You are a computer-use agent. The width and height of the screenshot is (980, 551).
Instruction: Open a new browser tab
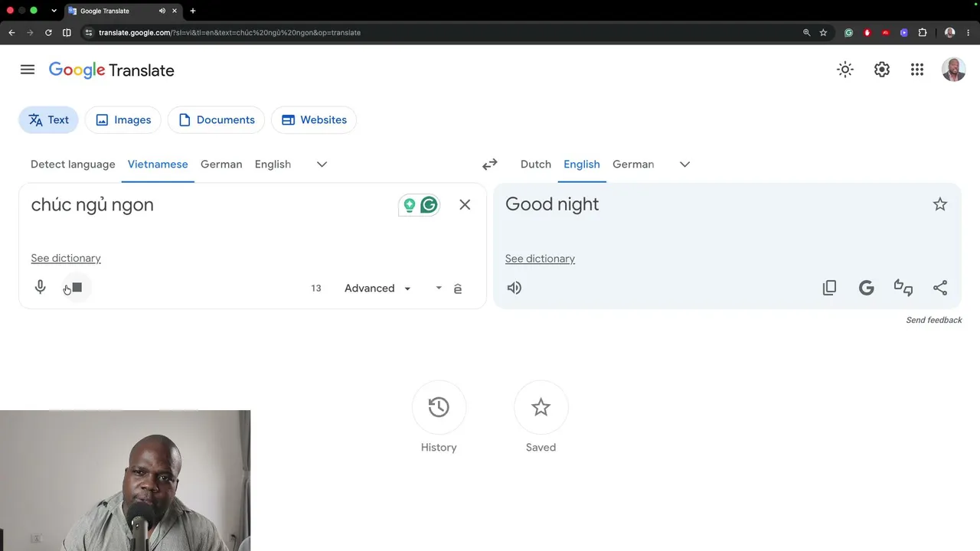(192, 11)
